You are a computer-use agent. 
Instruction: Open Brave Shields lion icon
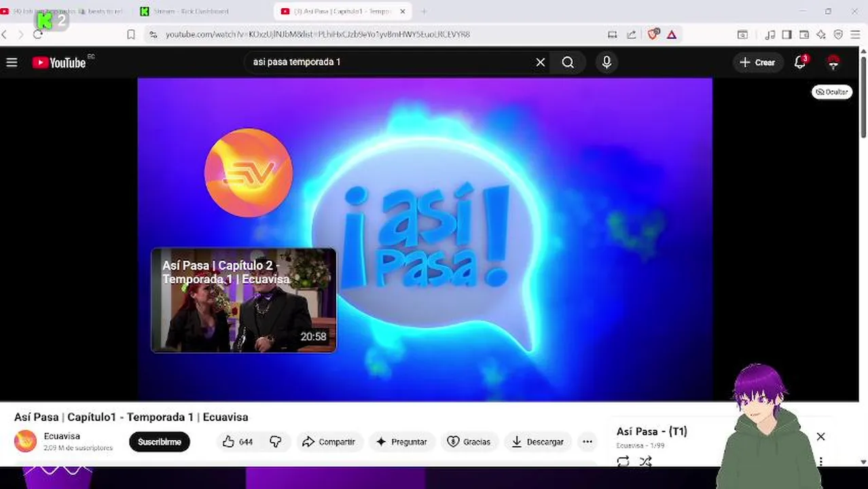coord(653,34)
